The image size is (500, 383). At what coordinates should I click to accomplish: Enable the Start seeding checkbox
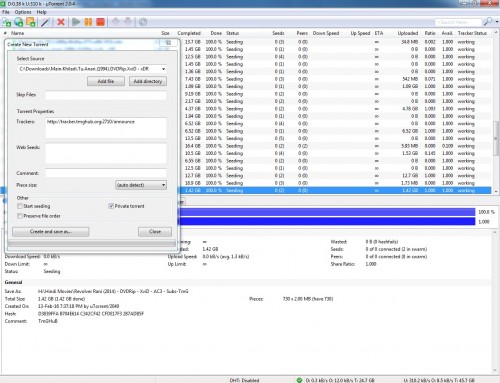(x=20, y=206)
